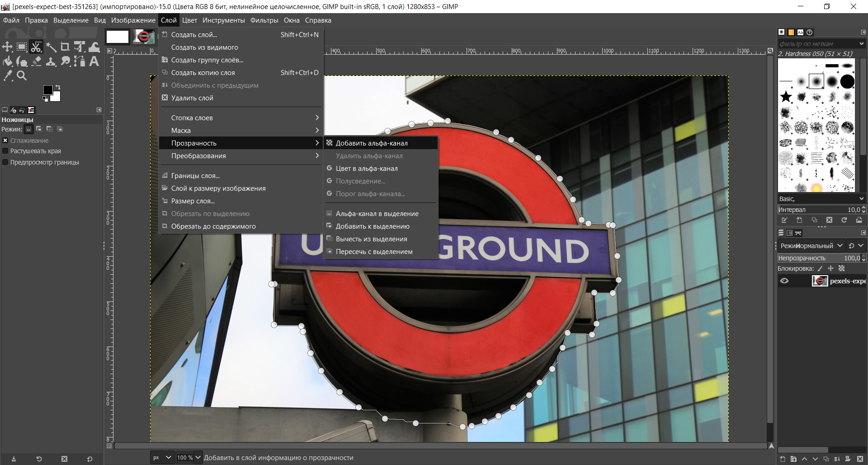Open the Paths tab in layers dock
868x465 pixels.
798,233
